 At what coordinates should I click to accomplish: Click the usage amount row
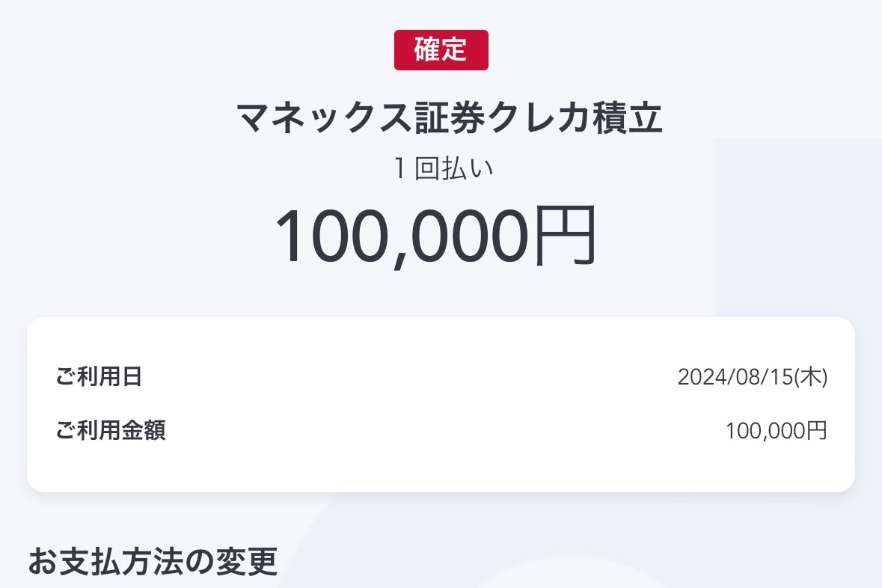tap(440, 430)
